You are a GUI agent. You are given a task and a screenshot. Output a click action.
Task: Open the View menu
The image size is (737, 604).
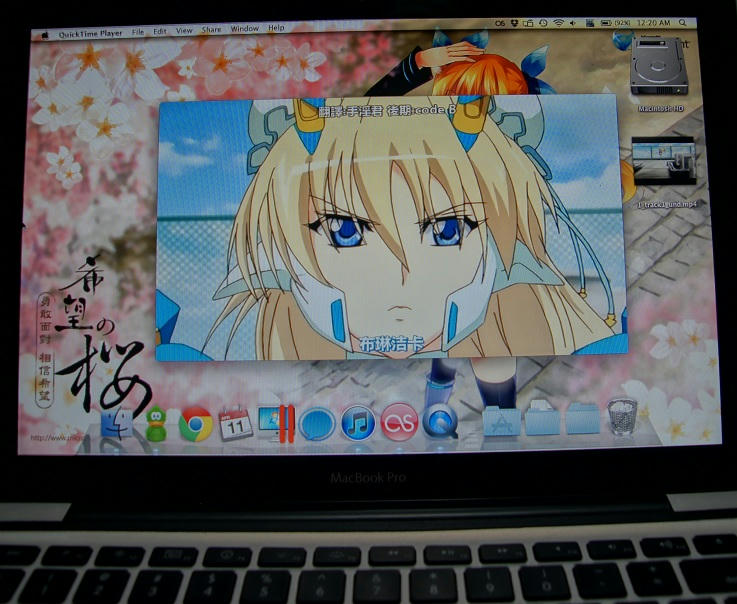[184, 30]
